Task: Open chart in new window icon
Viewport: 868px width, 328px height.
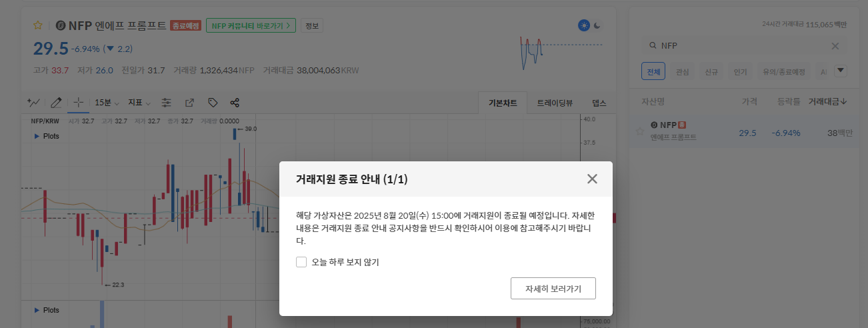Action: [x=189, y=103]
